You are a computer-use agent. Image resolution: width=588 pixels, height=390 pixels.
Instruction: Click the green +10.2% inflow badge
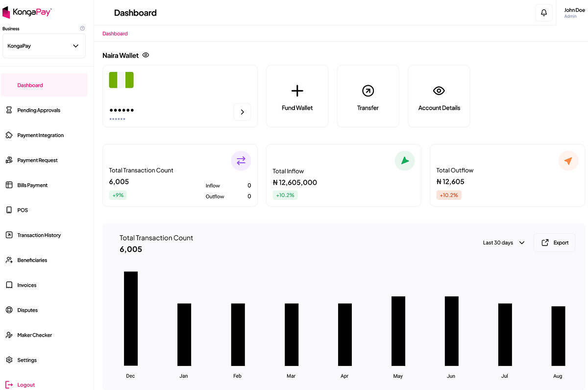point(285,195)
